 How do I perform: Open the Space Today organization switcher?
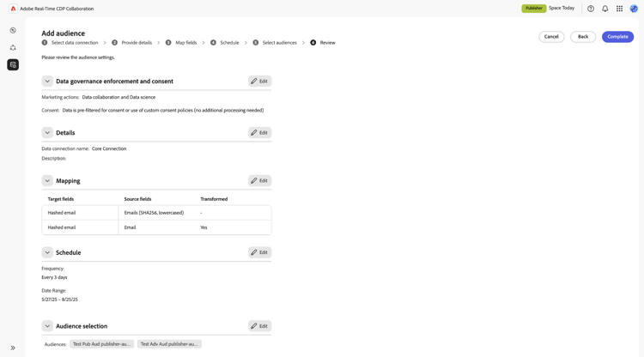click(562, 8)
